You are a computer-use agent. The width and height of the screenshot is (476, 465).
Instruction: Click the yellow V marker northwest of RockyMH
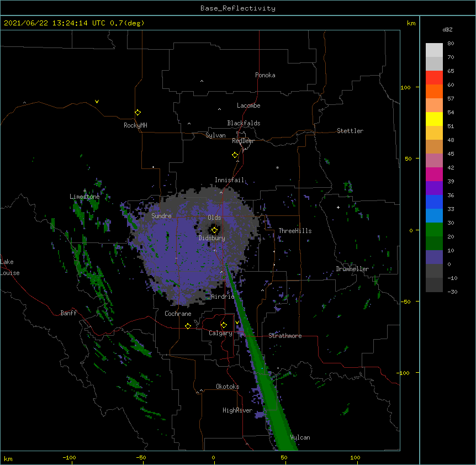tap(97, 102)
